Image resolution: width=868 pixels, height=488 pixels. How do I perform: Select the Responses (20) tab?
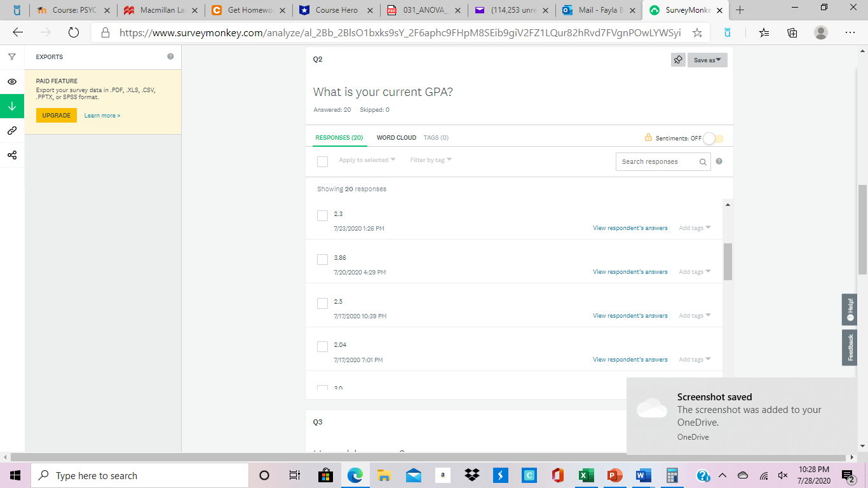point(339,137)
